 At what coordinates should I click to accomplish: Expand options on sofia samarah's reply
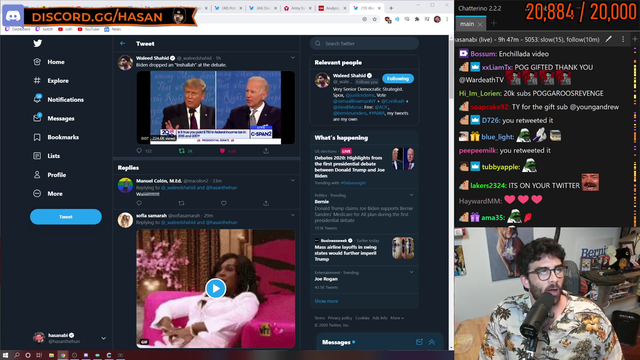point(293,215)
